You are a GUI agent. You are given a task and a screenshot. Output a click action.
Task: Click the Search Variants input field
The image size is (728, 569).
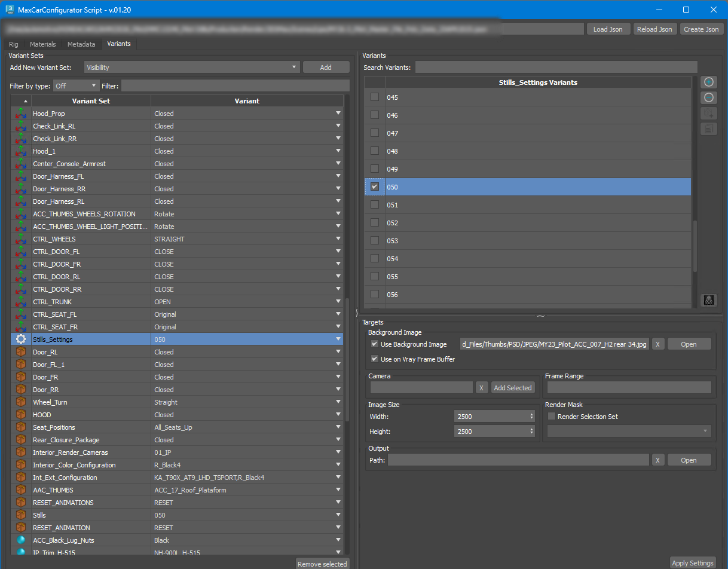coord(556,67)
